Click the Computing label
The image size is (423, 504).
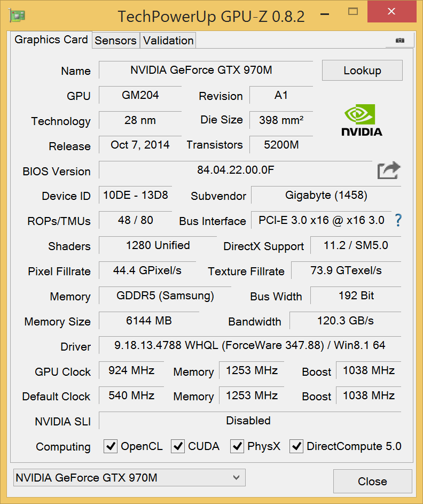63,447
